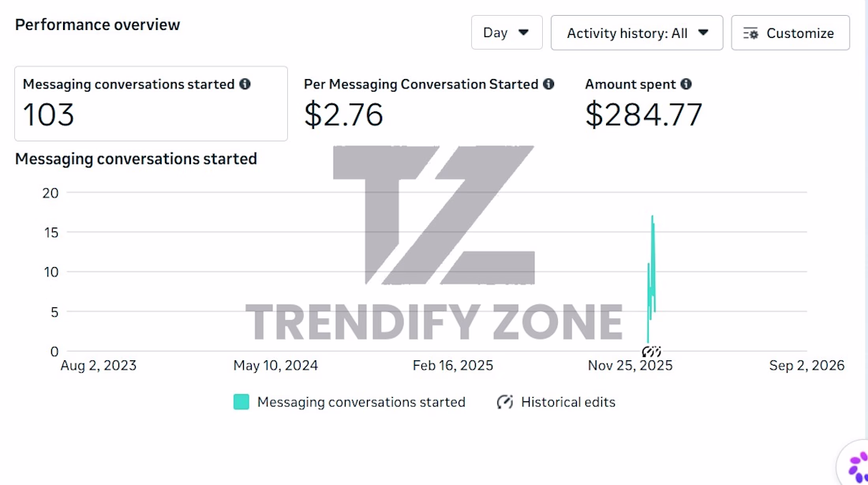Toggle the Historical edits legend label

[568, 402]
